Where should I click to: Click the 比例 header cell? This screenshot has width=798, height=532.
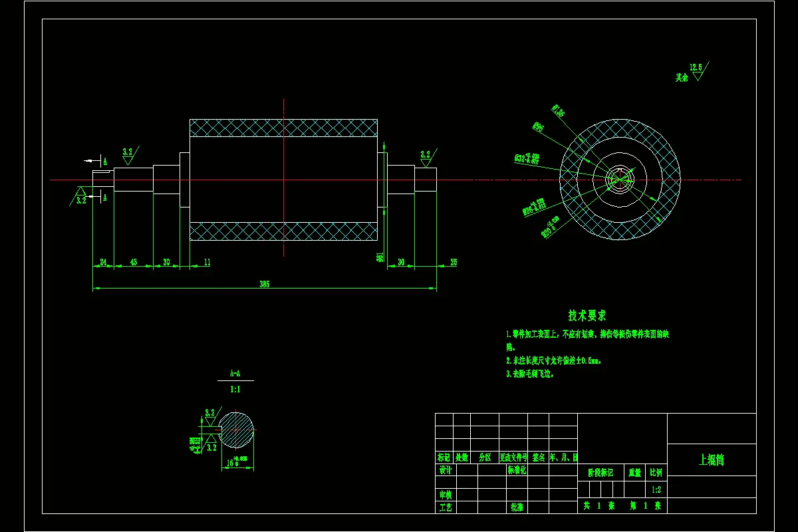(656, 473)
